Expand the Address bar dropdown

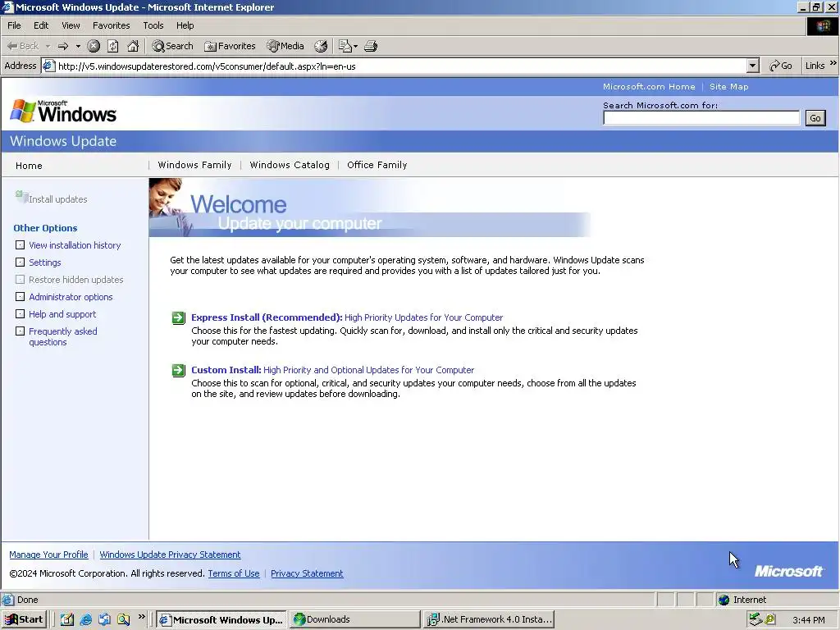[753, 66]
